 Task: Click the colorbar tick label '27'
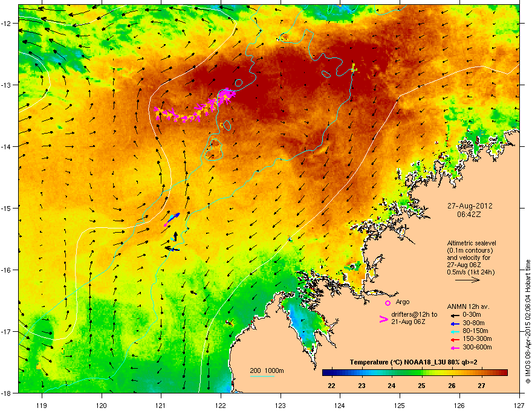pyautogui.click(x=481, y=386)
